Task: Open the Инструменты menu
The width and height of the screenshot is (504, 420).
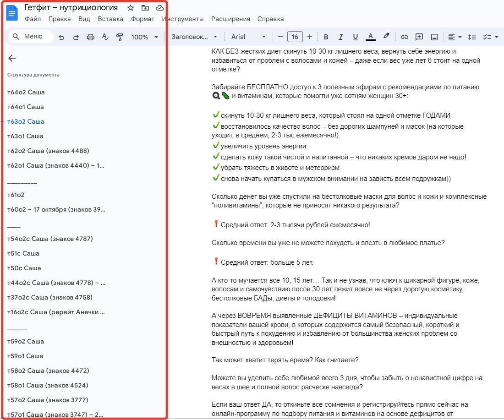Action: [183, 19]
